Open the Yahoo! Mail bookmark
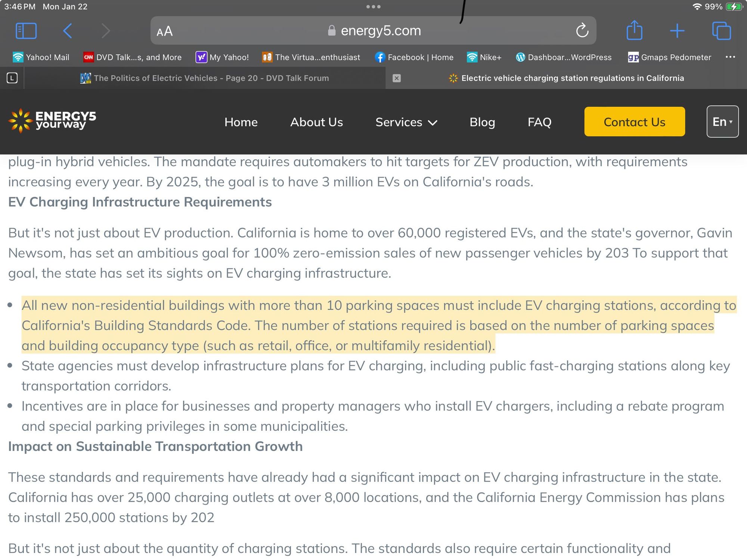The image size is (747, 560). pos(41,57)
